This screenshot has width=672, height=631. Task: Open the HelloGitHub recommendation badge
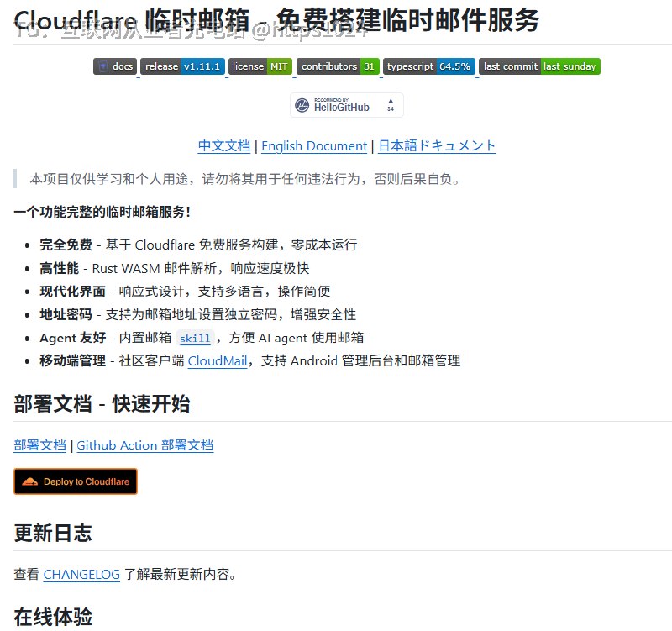[x=347, y=105]
